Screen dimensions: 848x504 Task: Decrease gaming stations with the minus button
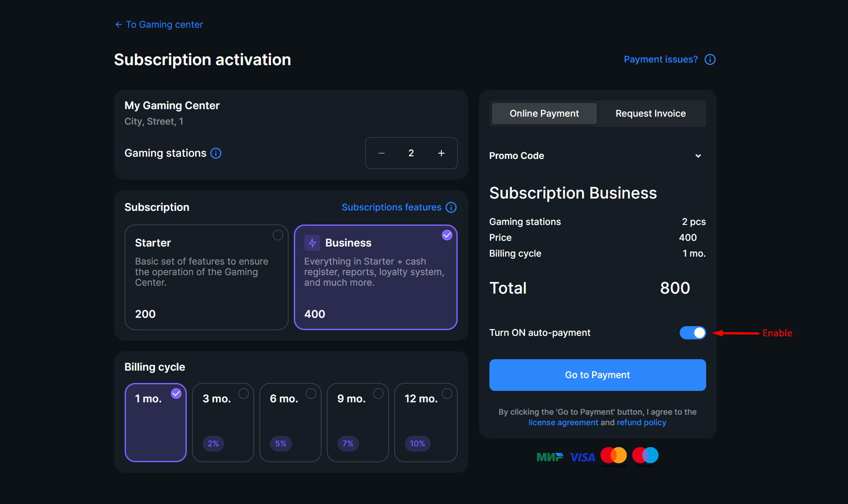381,153
